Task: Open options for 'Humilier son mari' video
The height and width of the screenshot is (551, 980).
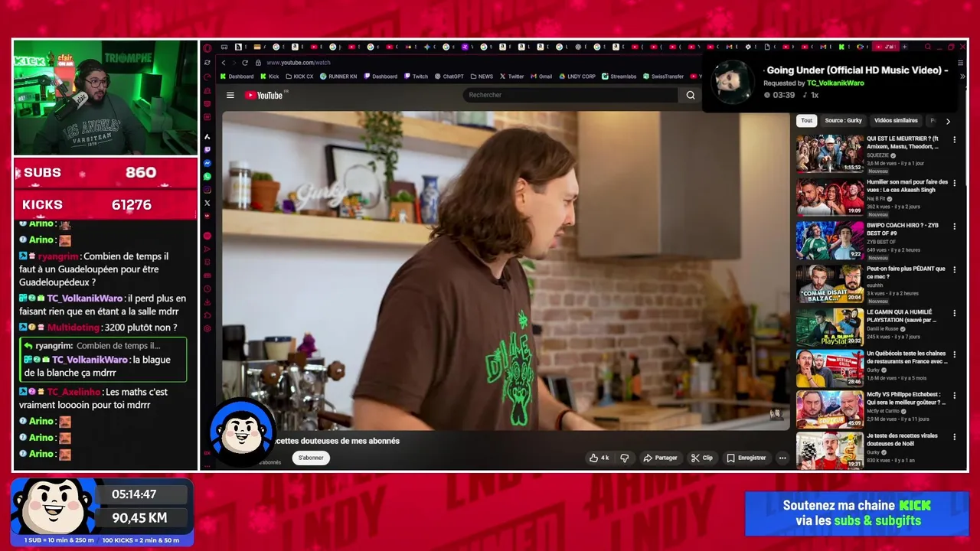Action: 954,184
